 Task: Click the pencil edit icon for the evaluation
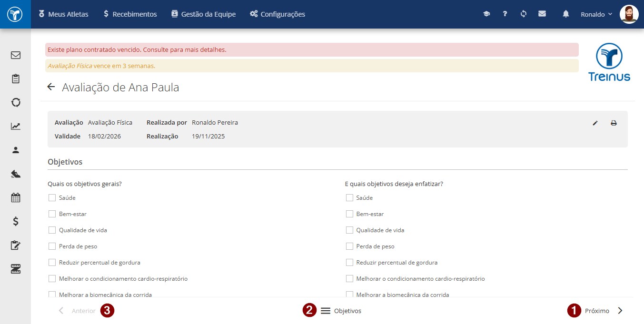click(x=595, y=123)
